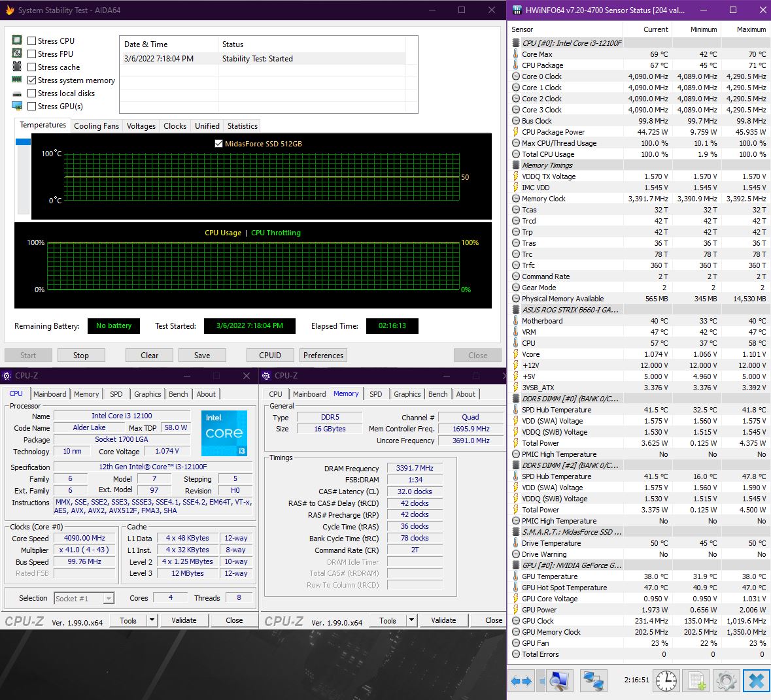Click the clock icon in HWiNFO toolbar
Viewport: 771px width, 700px height.
[666, 680]
